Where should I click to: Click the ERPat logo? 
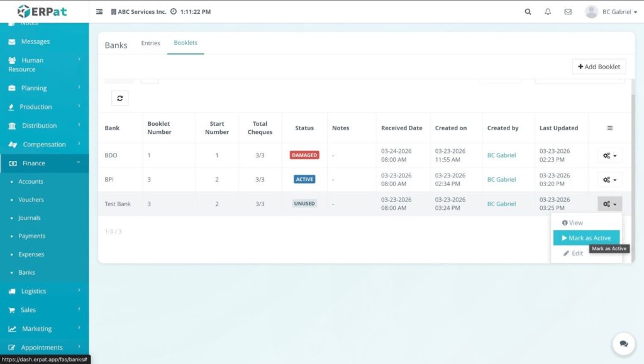pos(42,11)
